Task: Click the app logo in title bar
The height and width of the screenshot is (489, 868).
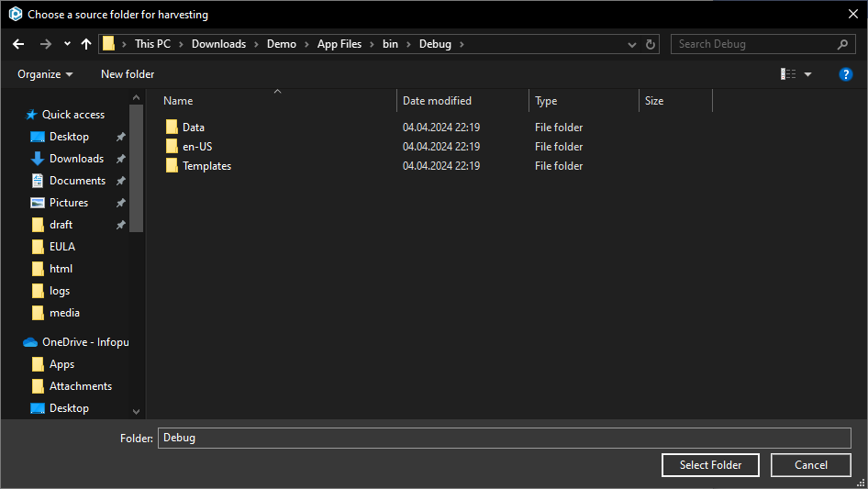Action: pyautogui.click(x=16, y=14)
